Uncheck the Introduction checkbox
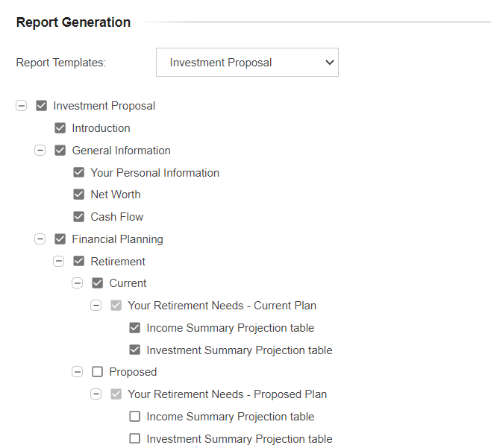Image resolution: width=491 pixels, height=448 pixels. tap(60, 128)
